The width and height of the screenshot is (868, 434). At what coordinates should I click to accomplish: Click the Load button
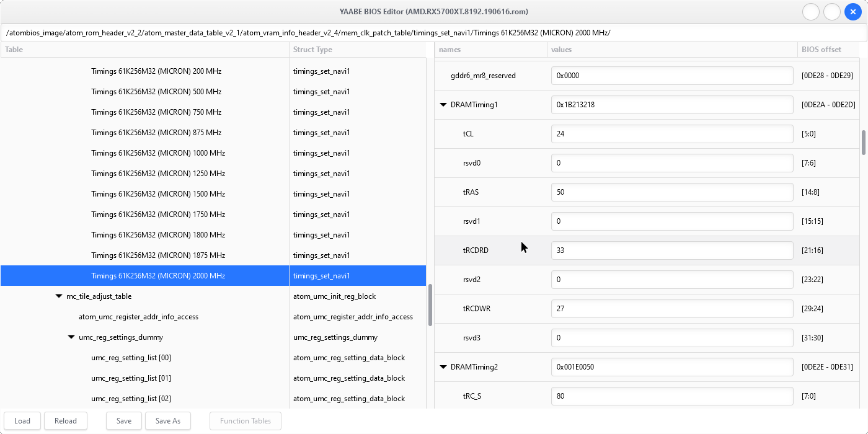22,421
